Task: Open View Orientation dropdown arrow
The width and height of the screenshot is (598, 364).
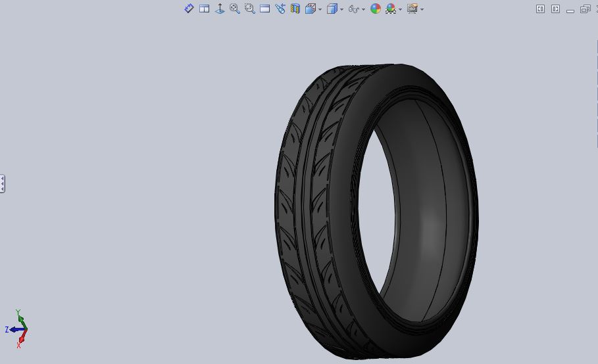Action: pyautogui.click(x=320, y=9)
